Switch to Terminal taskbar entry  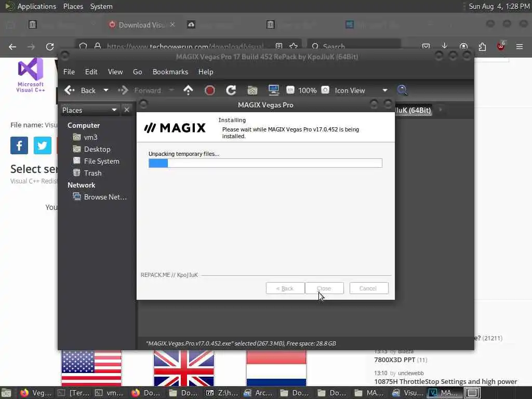[74, 393]
